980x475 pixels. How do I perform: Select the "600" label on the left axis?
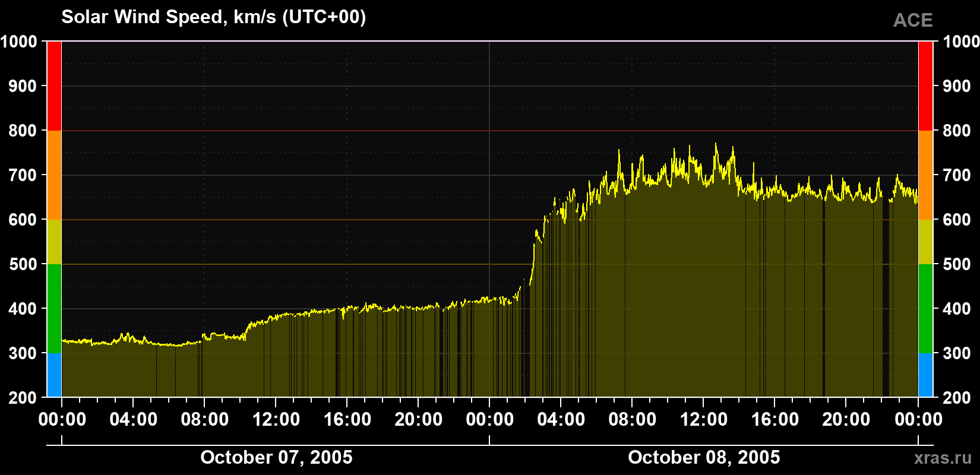tap(23, 220)
